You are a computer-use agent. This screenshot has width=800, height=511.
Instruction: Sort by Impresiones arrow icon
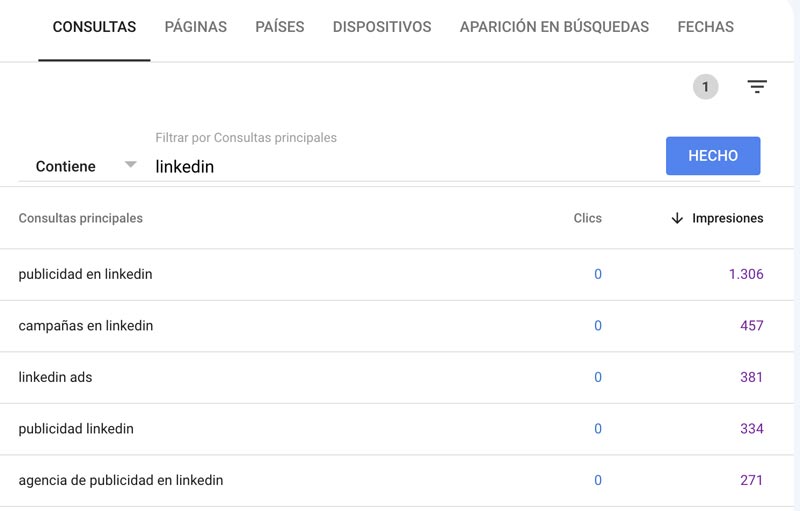tap(677, 218)
